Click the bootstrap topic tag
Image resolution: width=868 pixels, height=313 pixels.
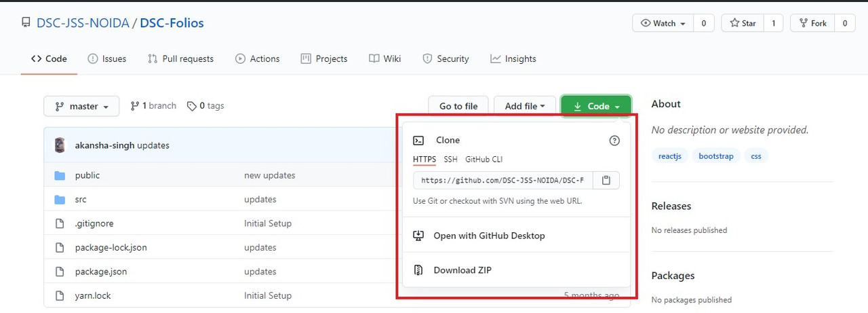(x=716, y=156)
